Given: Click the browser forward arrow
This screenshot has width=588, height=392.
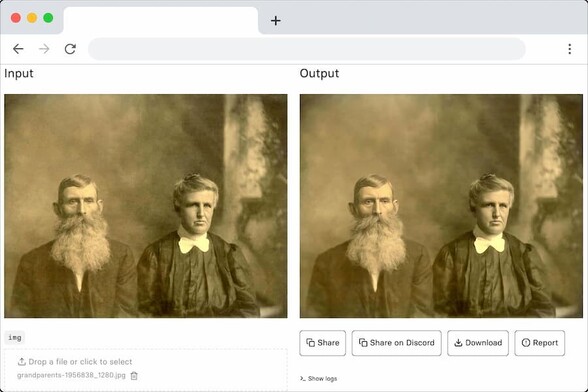Looking at the screenshot, I should (x=44, y=49).
